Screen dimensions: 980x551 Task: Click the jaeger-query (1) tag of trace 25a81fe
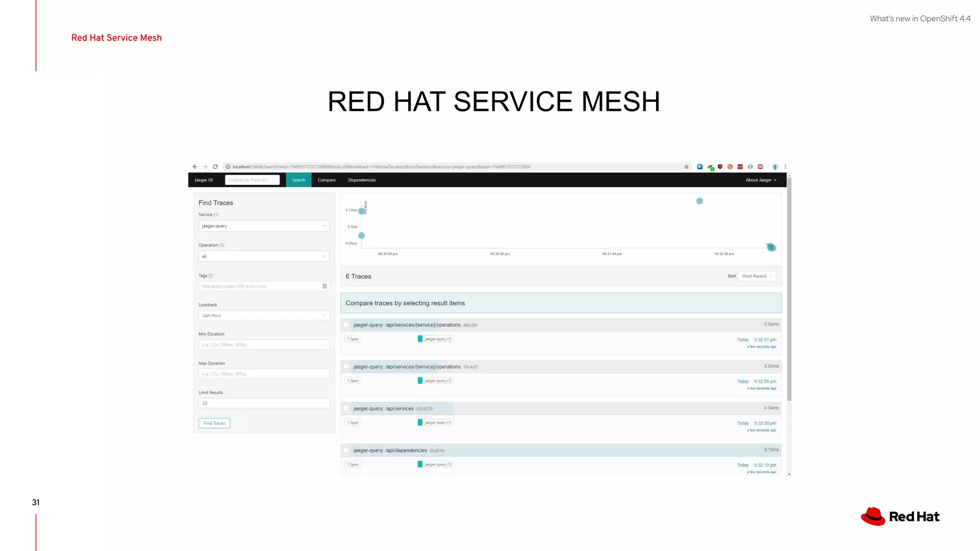click(x=435, y=464)
